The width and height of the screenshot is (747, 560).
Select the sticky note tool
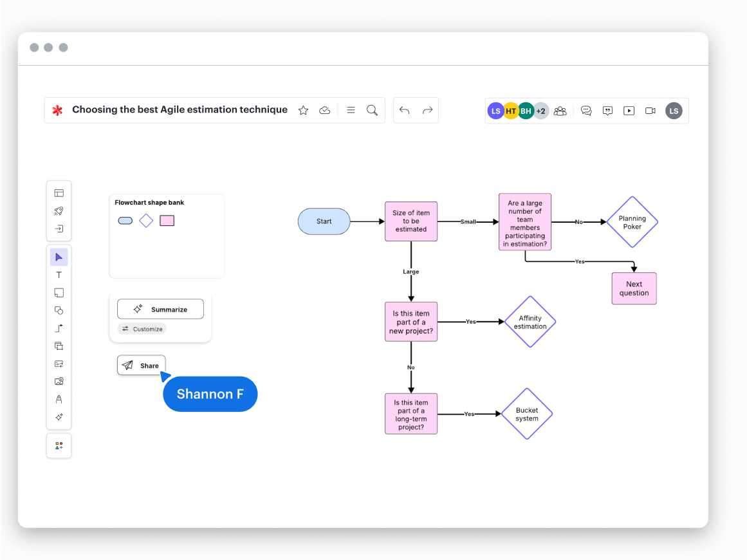59,293
